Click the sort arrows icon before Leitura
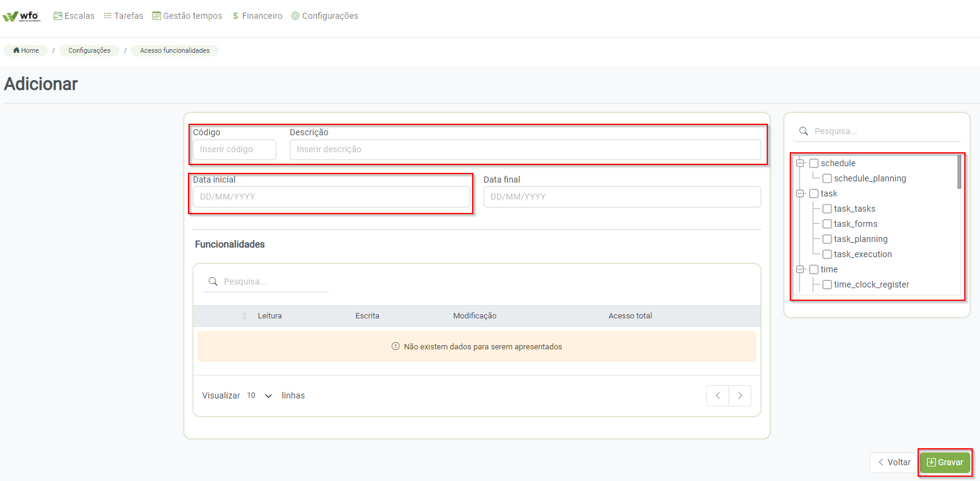Image resolution: width=980 pixels, height=481 pixels. (245, 316)
